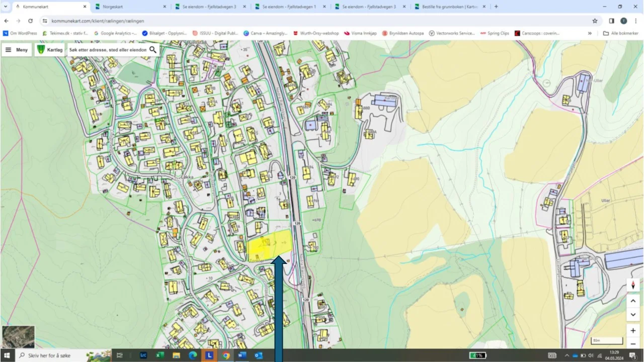Open Outlook from the taskbar

(259, 355)
